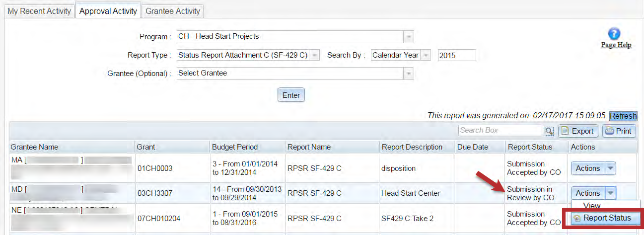This screenshot has width=644, height=235.
Task: Click the search magnifier icon beside Search Box
Action: point(549,131)
